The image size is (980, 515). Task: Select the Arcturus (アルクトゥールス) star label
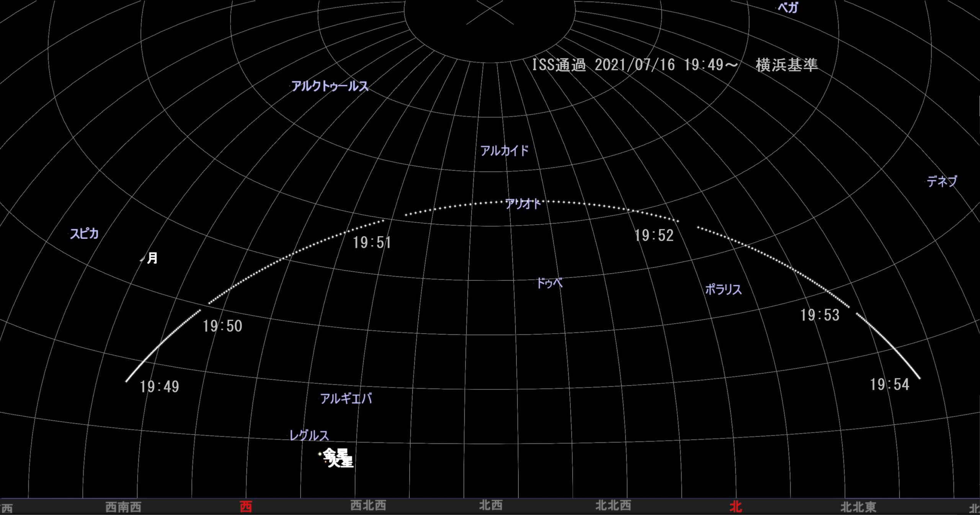click(x=330, y=86)
